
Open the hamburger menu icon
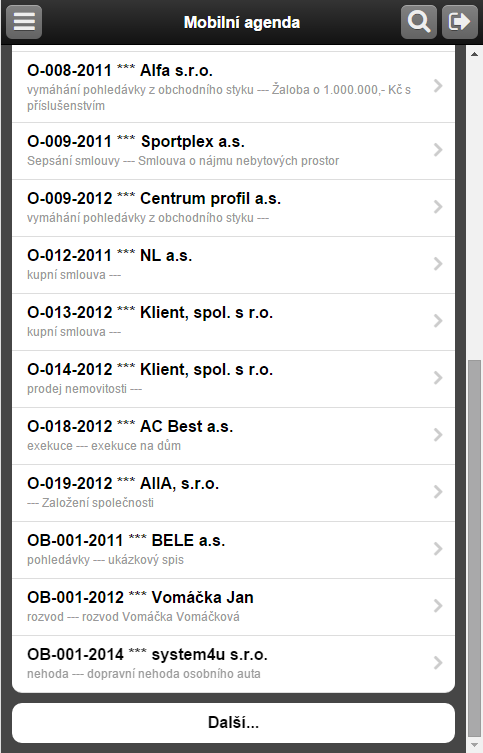[x=24, y=22]
